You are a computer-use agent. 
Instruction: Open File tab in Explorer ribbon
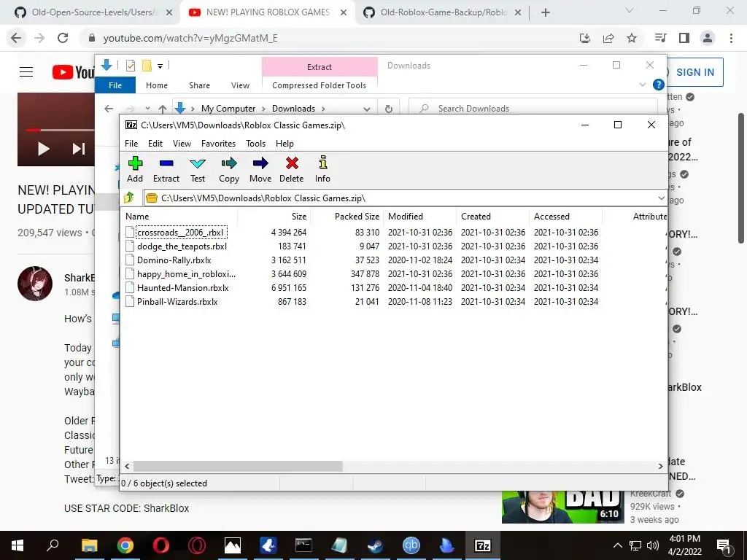pyautogui.click(x=115, y=85)
